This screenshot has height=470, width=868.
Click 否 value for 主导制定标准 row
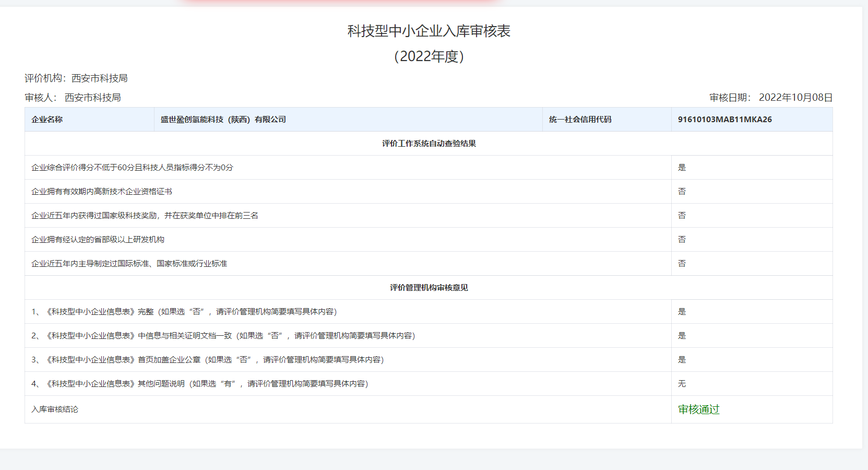click(682, 264)
